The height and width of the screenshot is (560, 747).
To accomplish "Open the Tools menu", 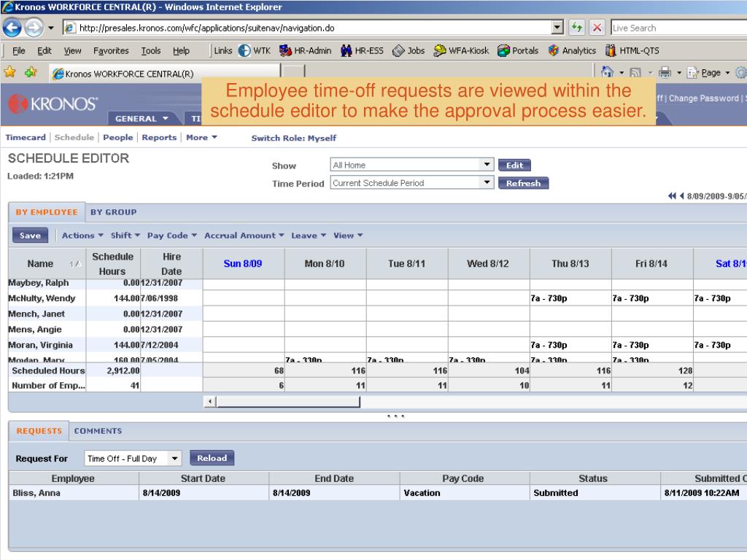I will 150,50.
